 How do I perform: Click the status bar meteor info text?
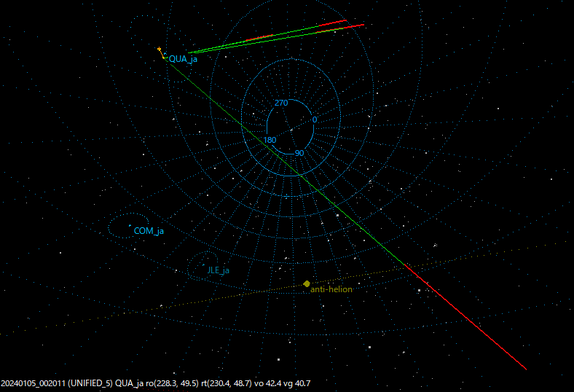pyautogui.click(x=156, y=383)
